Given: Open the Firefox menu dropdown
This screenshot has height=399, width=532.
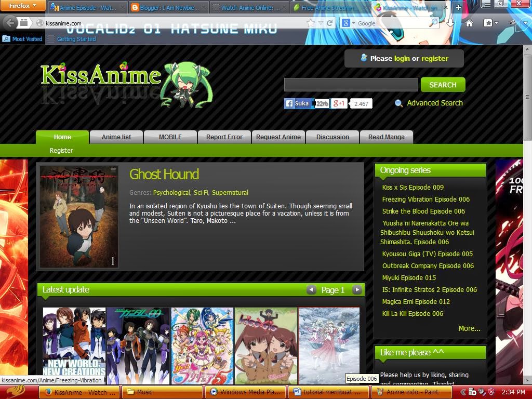Looking at the screenshot, I should (x=22, y=5).
